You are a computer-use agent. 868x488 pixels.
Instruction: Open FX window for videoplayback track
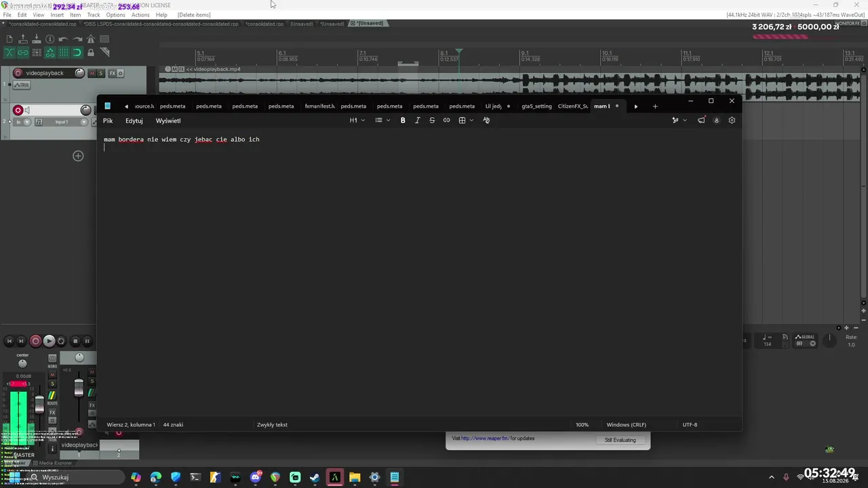coord(113,73)
